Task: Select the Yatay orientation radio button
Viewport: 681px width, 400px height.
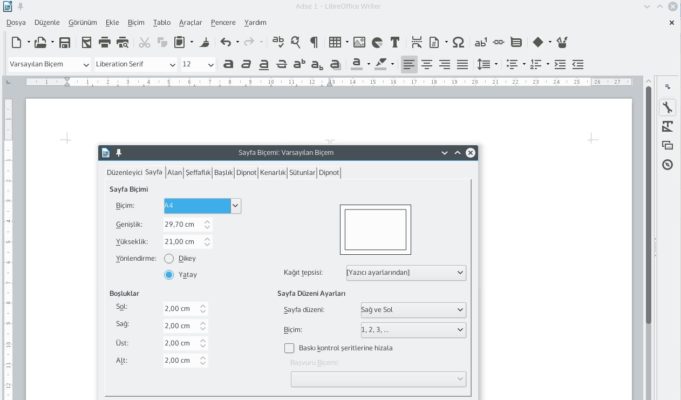Action: coord(169,274)
